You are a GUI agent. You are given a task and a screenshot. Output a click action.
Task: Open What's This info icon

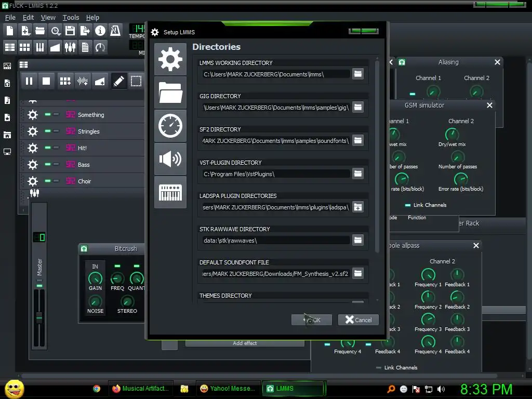point(100,31)
